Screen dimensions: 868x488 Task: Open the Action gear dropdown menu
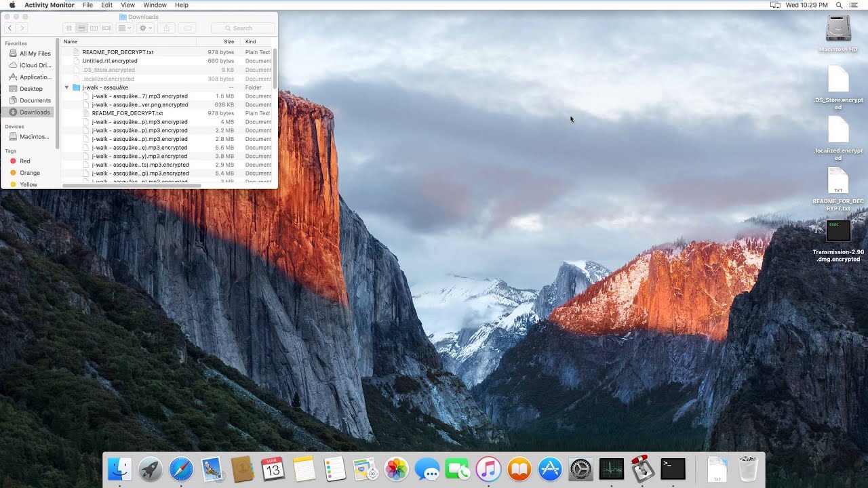coord(145,28)
